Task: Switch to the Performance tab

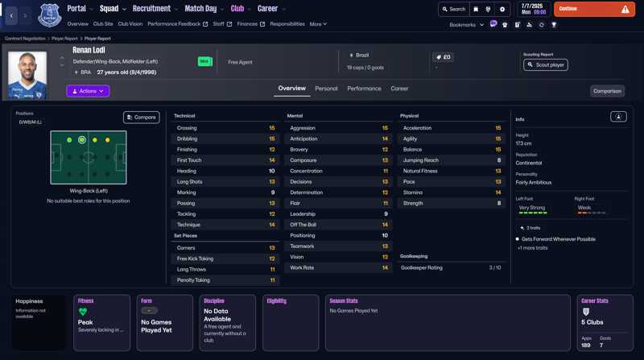Action: [x=364, y=89]
